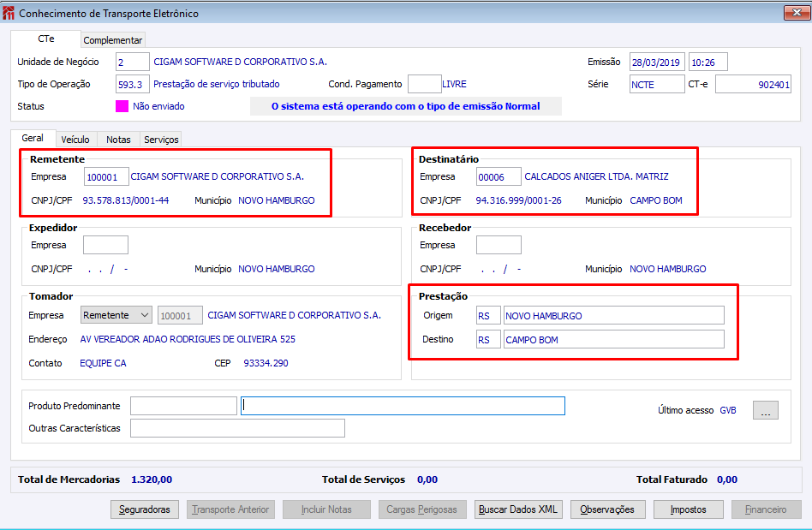Click the emission time field 10:26

(x=708, y=63)
